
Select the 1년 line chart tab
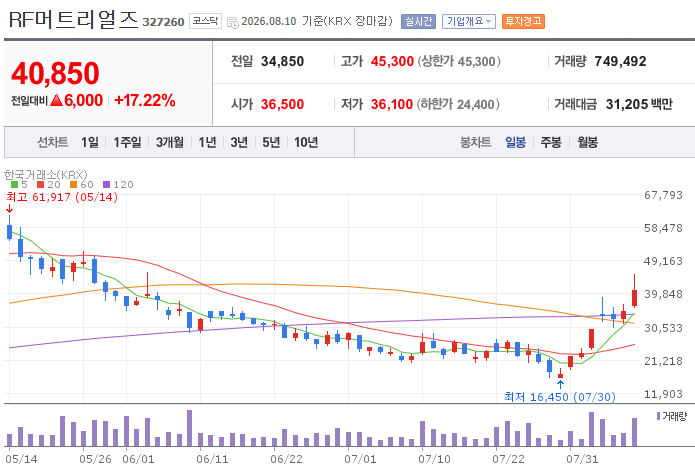[x=207, y=142]
